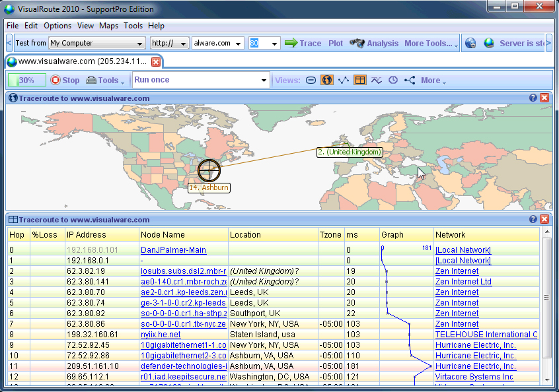Click the %Loss column header

click(48, 235)
